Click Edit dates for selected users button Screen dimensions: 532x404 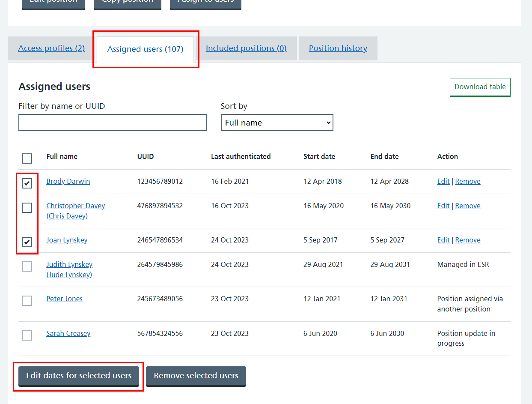(79, 376)
